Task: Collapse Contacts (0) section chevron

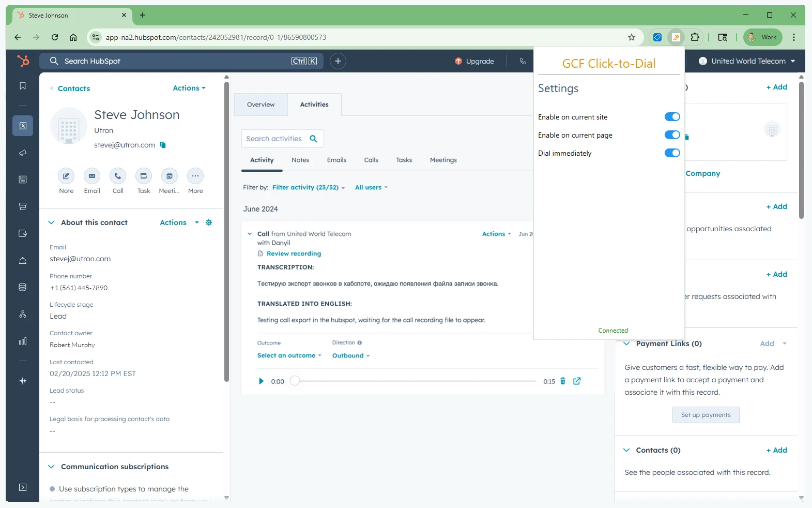Action: [626, 450]
